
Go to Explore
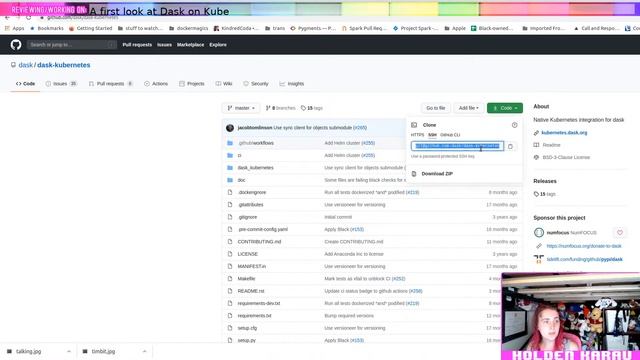click(x=218, y=44)
